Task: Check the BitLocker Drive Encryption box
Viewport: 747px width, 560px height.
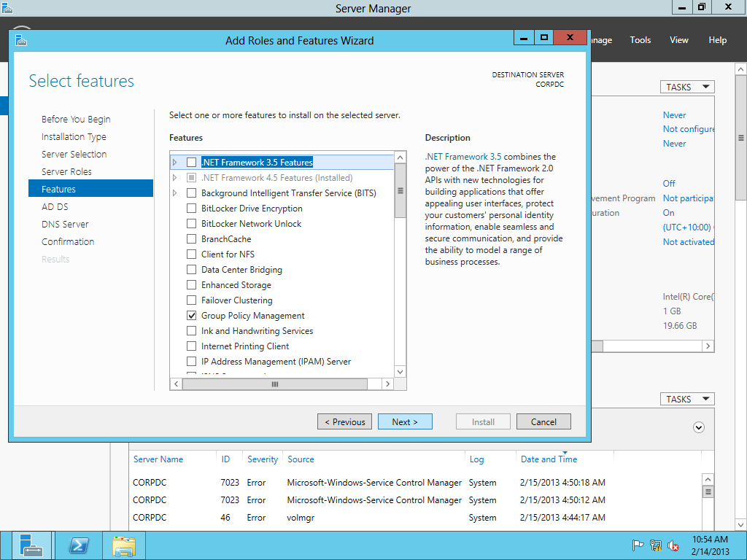Action: (x=192, y=208)
